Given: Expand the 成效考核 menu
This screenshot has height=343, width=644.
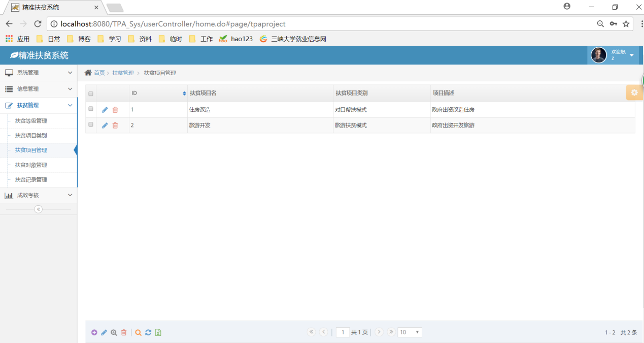Looking at the screenshot, I should click(39, 195).
